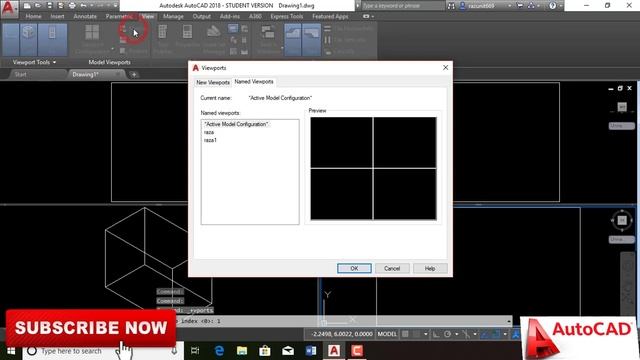Click the Switch Windows ribbon icon
Viewport: 640px width, 360px height.
click(267, 33)
